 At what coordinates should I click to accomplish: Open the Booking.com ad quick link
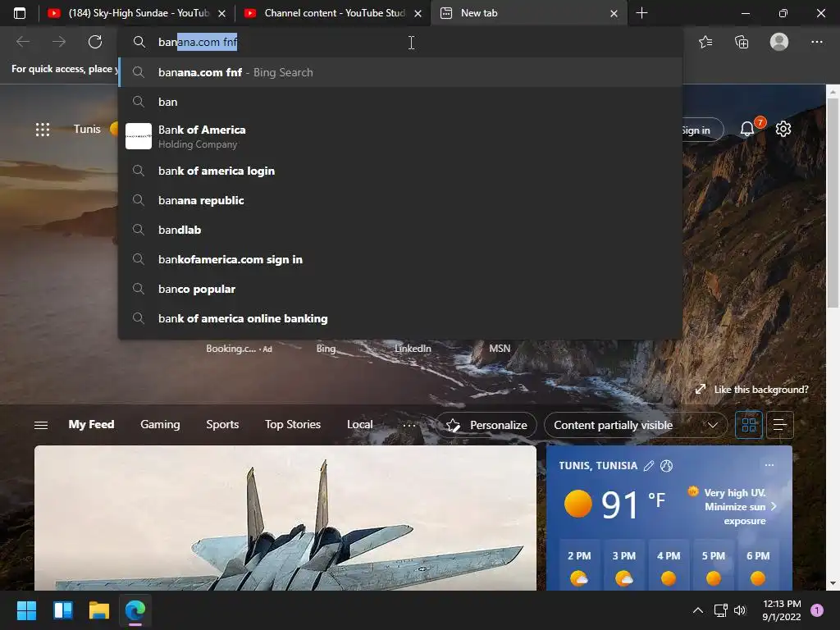pyautogui.click(x=239, y=348)
